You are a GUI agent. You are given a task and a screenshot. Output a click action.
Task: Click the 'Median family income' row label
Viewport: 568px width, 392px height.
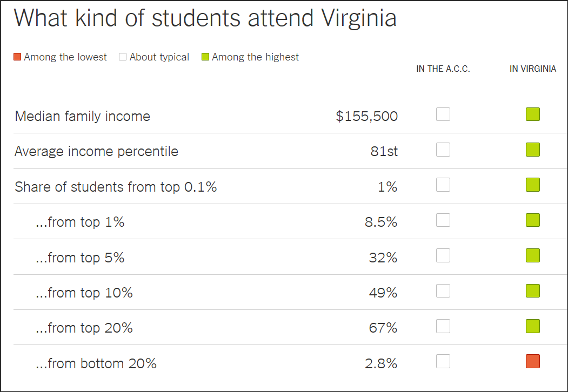tap(82, 116)
